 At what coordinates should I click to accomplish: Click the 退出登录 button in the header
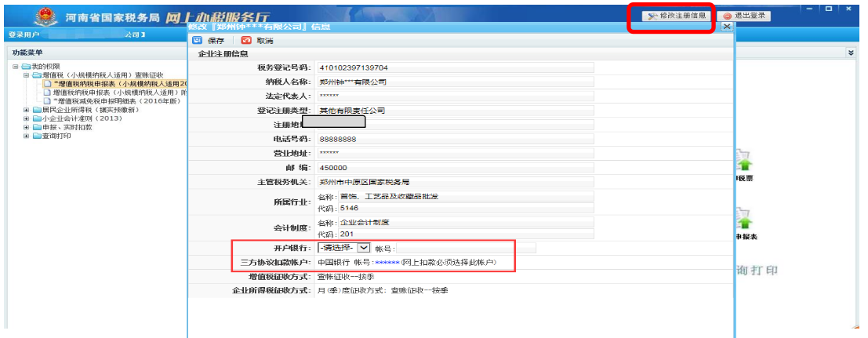[x=745, y=16]
